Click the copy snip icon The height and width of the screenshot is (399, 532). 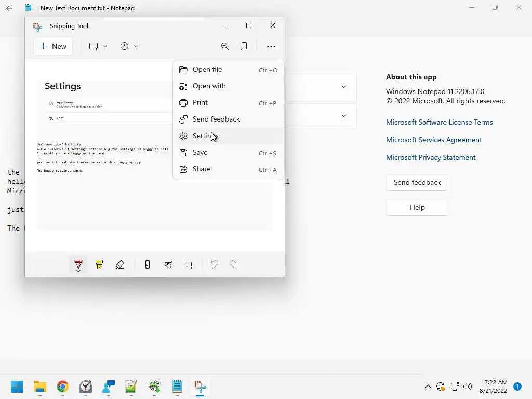(244, 46)
